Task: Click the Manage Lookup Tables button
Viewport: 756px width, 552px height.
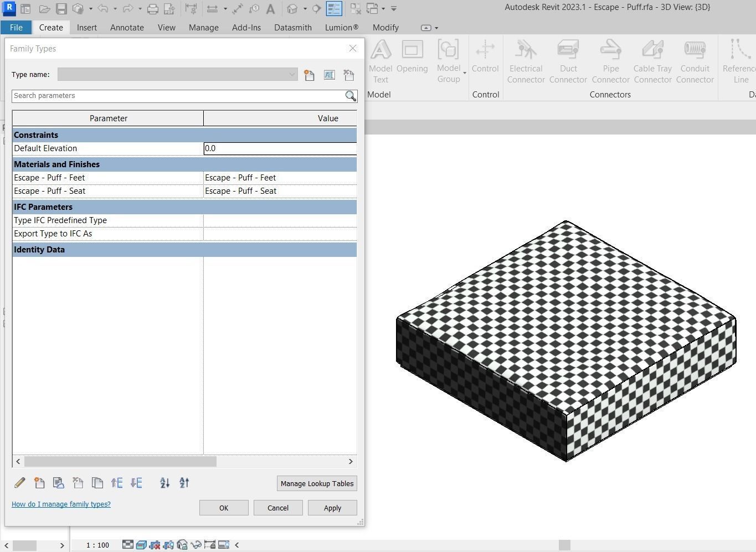Action: point(317,483)
